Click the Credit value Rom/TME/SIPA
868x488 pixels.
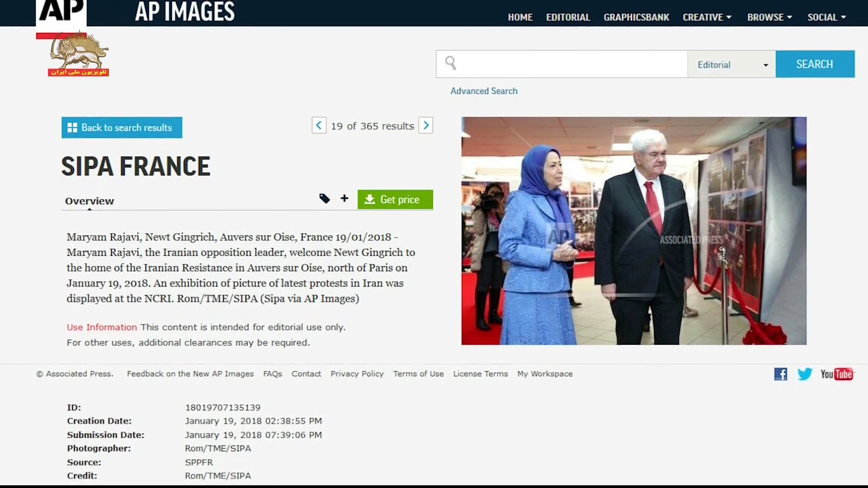[x=218, y=476]
